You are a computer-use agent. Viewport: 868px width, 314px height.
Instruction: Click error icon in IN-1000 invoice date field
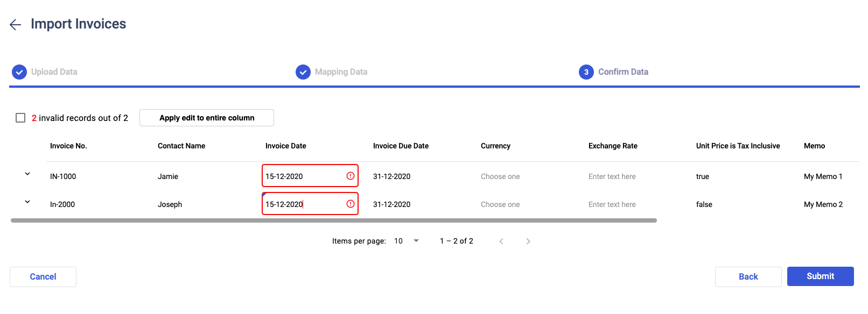pyautogui.click(x=351, y=176)
